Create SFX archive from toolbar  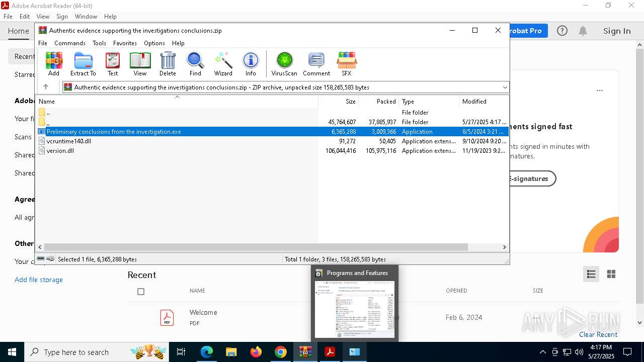coord(347,64)
